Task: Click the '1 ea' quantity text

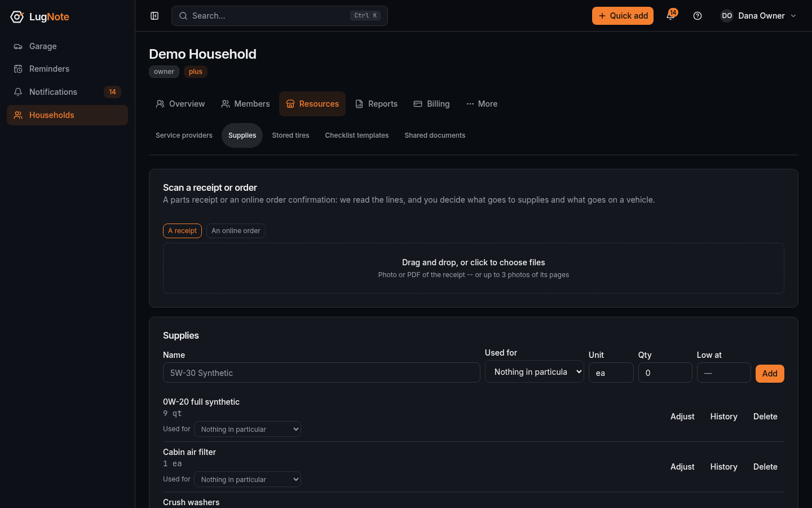Action: coord(173,464)
